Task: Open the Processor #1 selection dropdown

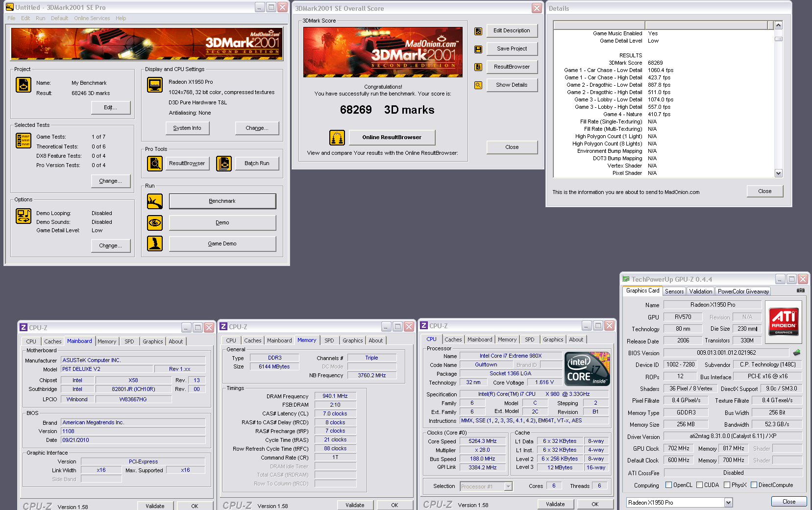Action: [x=508, y=486]
